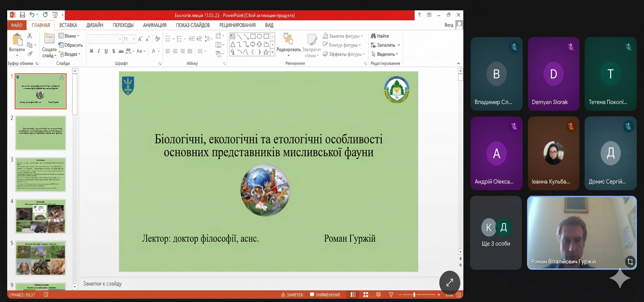Click the comments button in status bar
Viewport: 644px width, 302px height.
[x=325, y=295]
